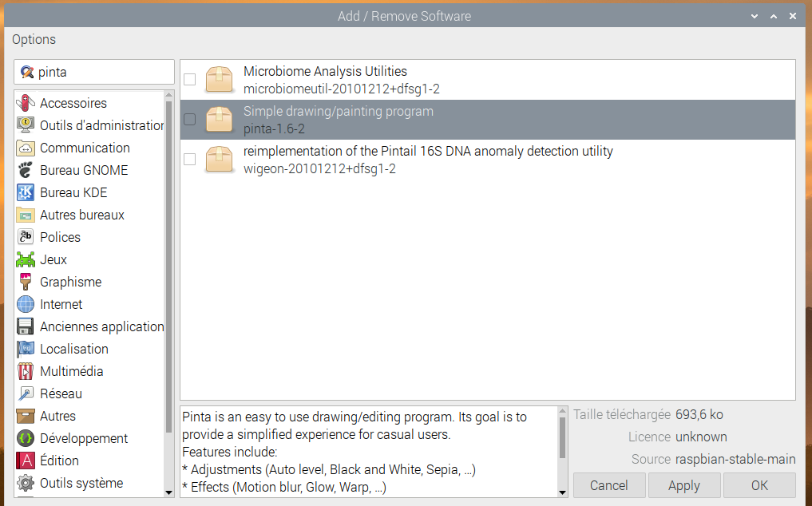Click the package icon for microbiomeutil
The height and width of the screenshot is (506, 812).
pos(219,79)
